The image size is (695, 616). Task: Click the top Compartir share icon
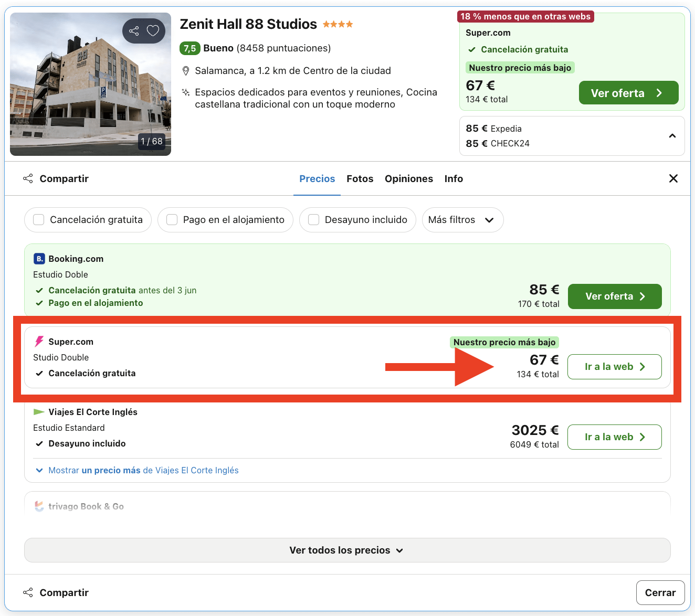tap(28, 178)
